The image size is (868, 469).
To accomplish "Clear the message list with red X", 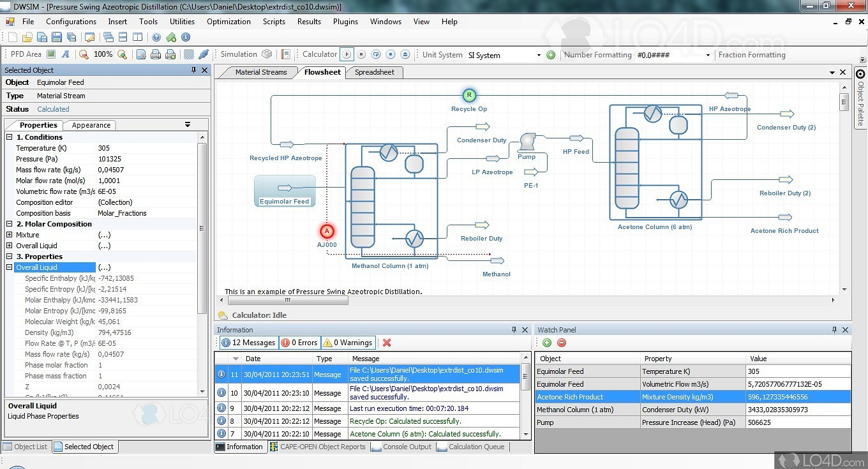I will pyautogui.click(x=387, y=343).
